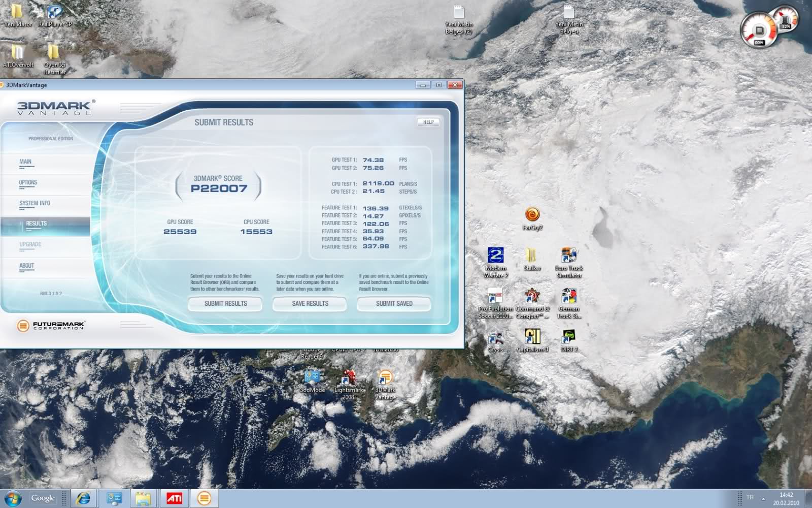The image size is (812, 508).
Task: Select the DiRT 2 desktop shortcut
Action: 569,341
